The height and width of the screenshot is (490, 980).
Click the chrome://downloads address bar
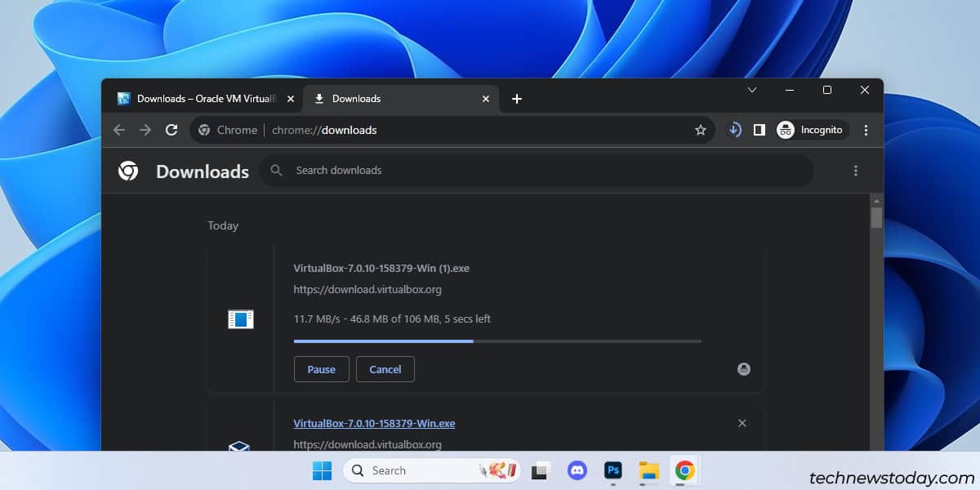point(452,130)
